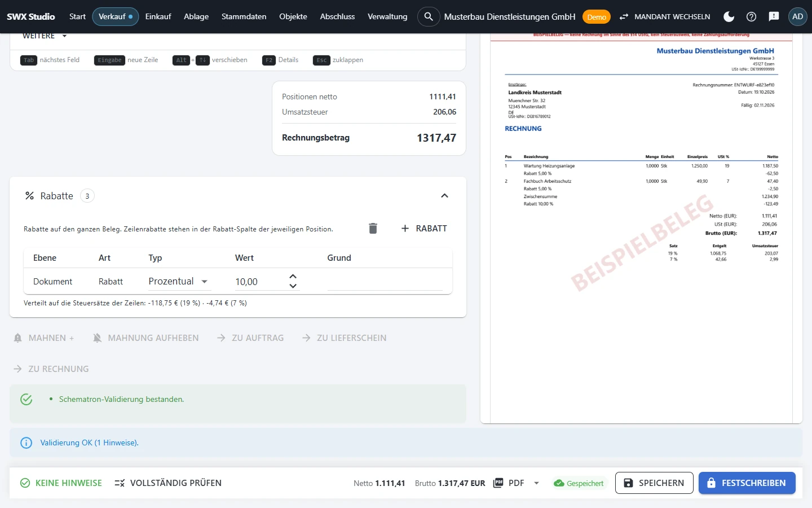Open the help question mark icon

coord(751,16)
